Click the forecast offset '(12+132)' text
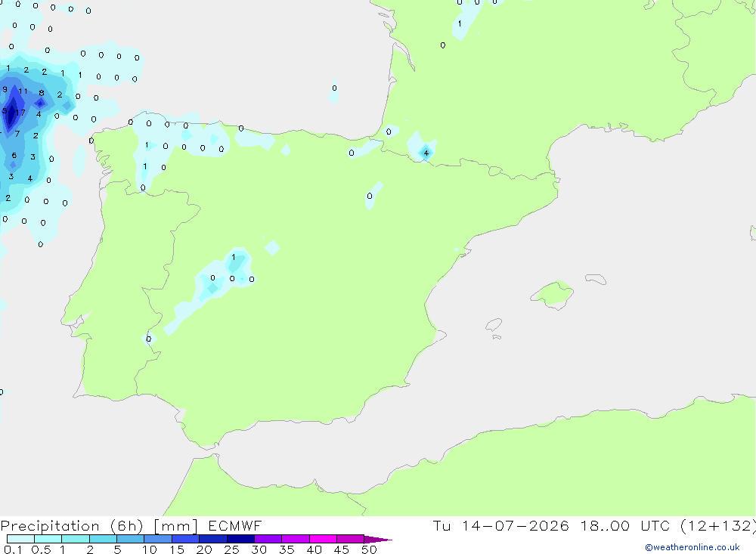 pos(717,526)
